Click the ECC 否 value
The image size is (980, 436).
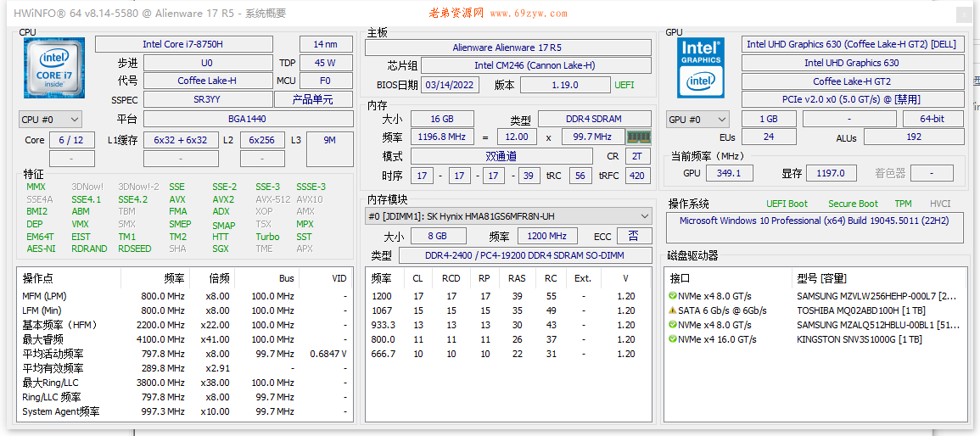coord(635,236)
